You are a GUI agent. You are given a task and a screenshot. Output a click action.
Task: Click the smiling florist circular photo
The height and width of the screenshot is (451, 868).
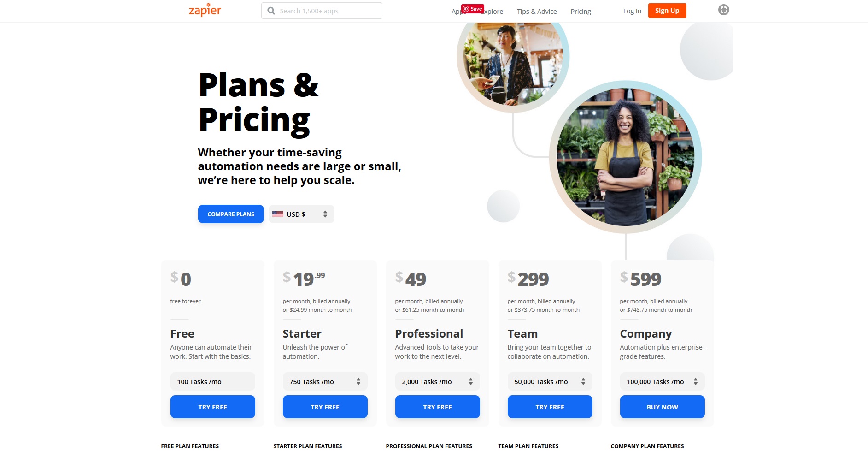[x=625, y=157]
